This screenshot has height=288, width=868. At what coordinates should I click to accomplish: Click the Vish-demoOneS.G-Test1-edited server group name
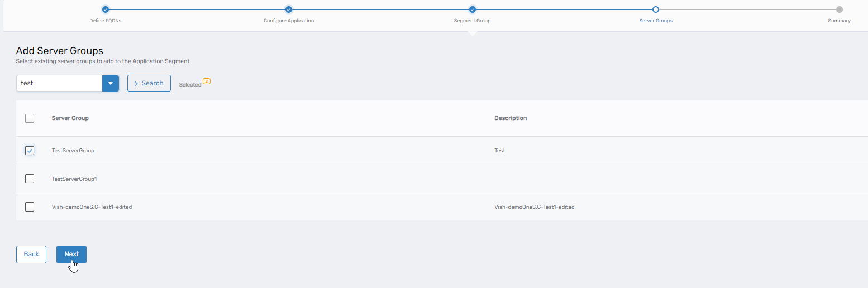coord(92,207)
